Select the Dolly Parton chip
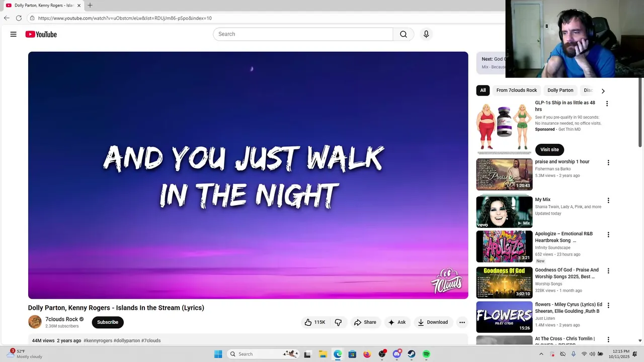This screenshot has height=362, width=644. [x=560, y=90]
